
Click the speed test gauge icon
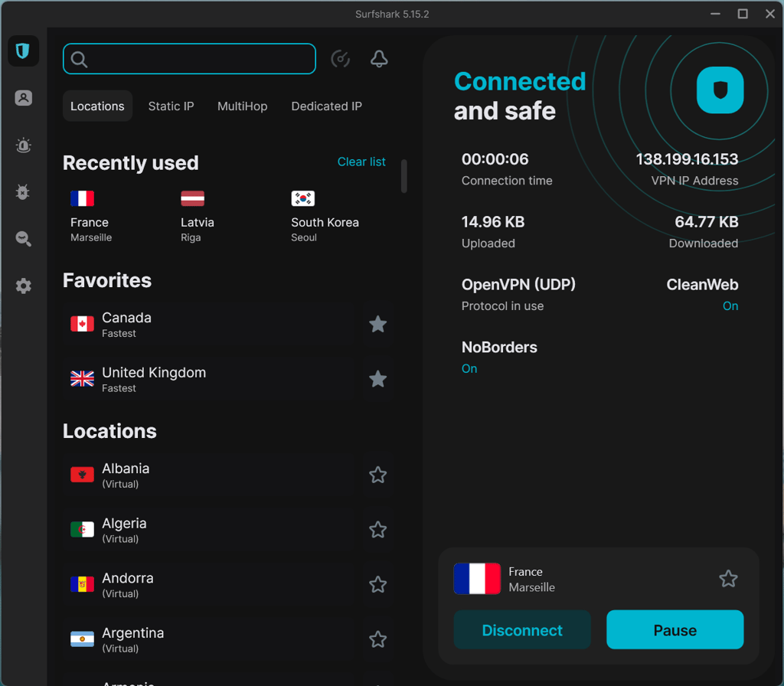point(341,59)
